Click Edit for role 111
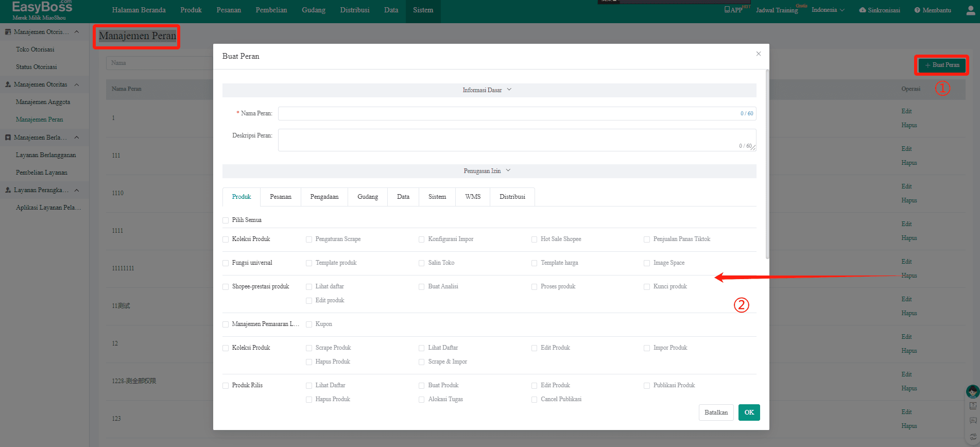The width and height of the screenshot is (980, 447). pos(906,149)
